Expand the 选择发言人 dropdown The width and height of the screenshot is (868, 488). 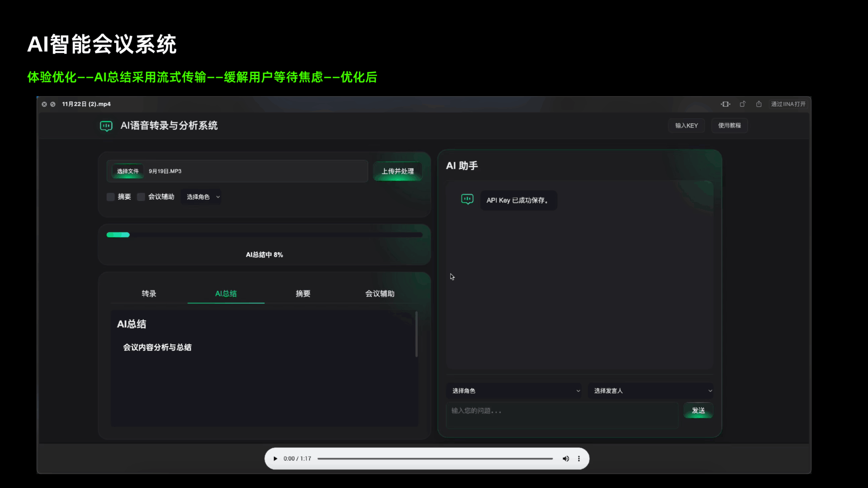[x=651, y=391]
